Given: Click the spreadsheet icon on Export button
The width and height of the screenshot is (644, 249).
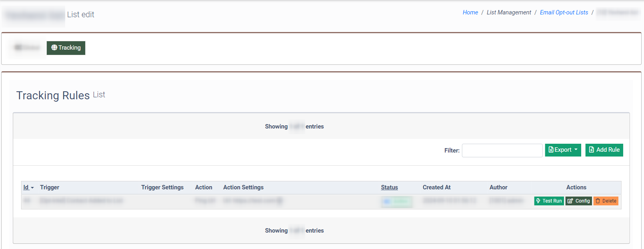Looking at the screenshot, I should click(551, 150).
